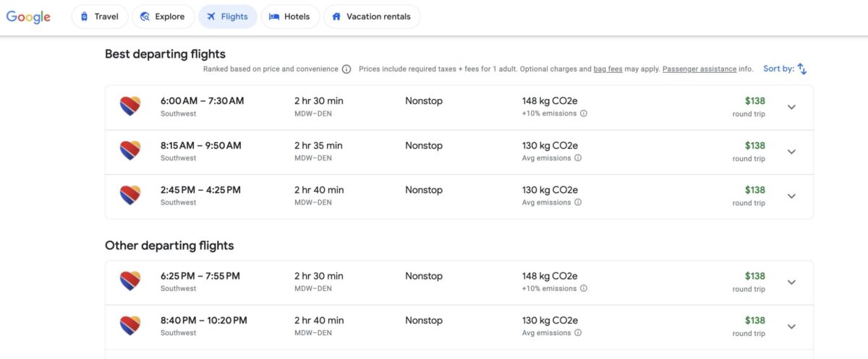This screenshot has height=359, width=868.
Task: Show emissions info for the 6:25 PM flight
Action: (x=584, y=288)
